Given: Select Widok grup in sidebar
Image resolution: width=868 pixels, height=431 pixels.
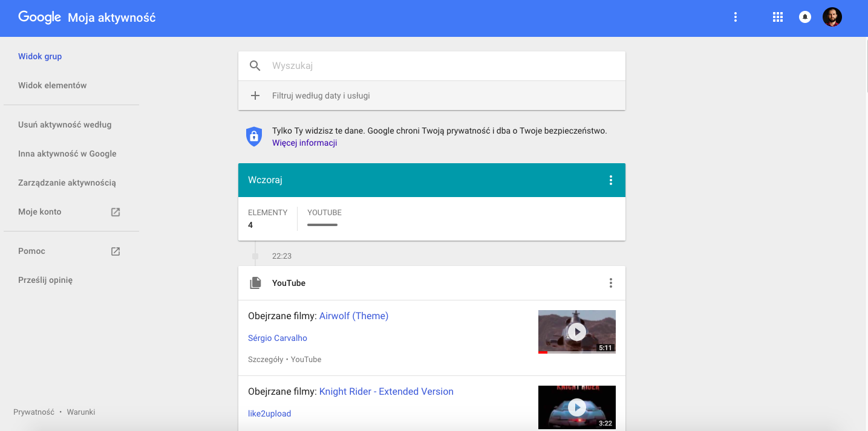Looking at the screenshot, I should (40, 56).
